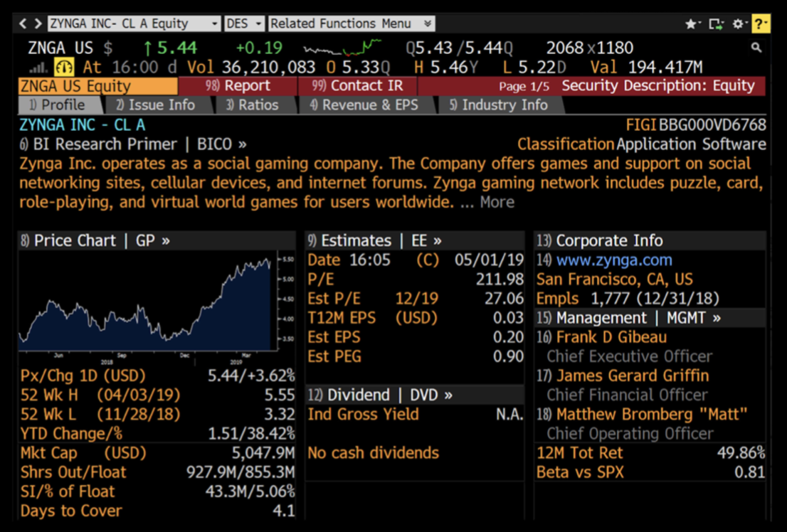
Task: Open the Dividend section header
Action: point(359,395)
